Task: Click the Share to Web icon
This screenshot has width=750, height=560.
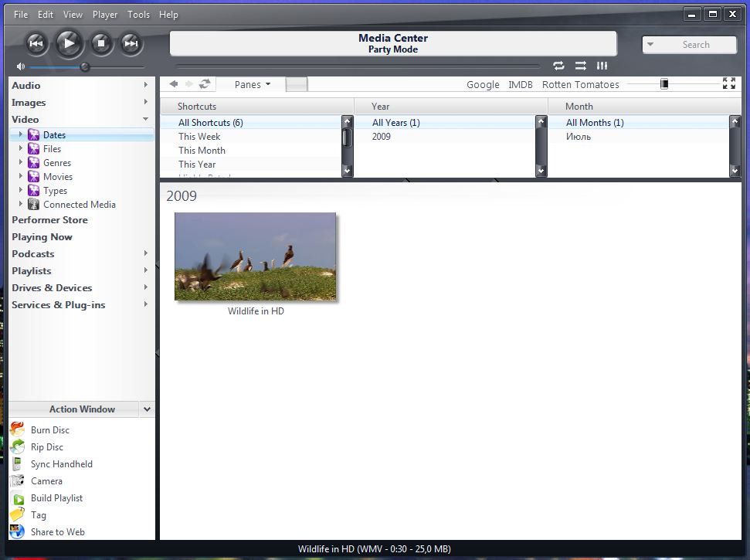Action: 17,531
